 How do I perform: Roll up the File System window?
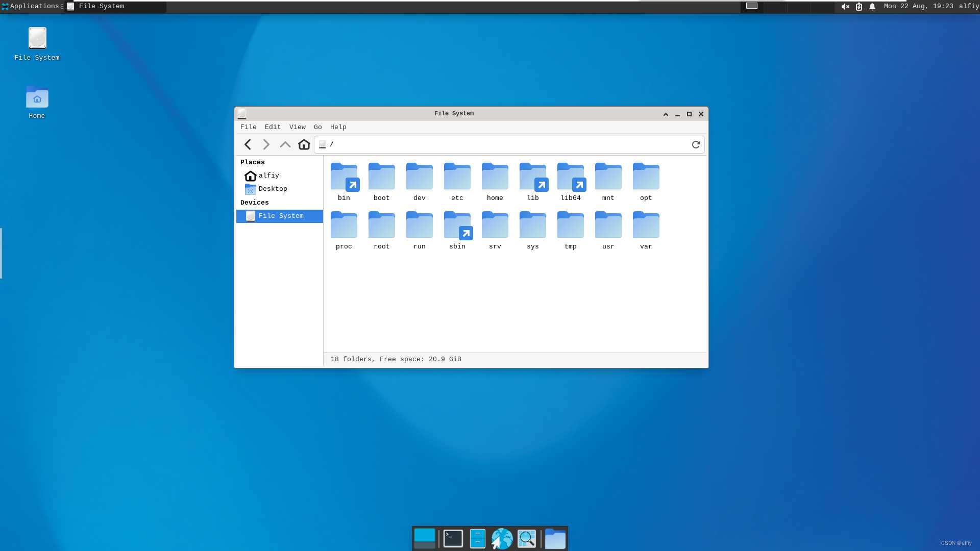(666, 114)
